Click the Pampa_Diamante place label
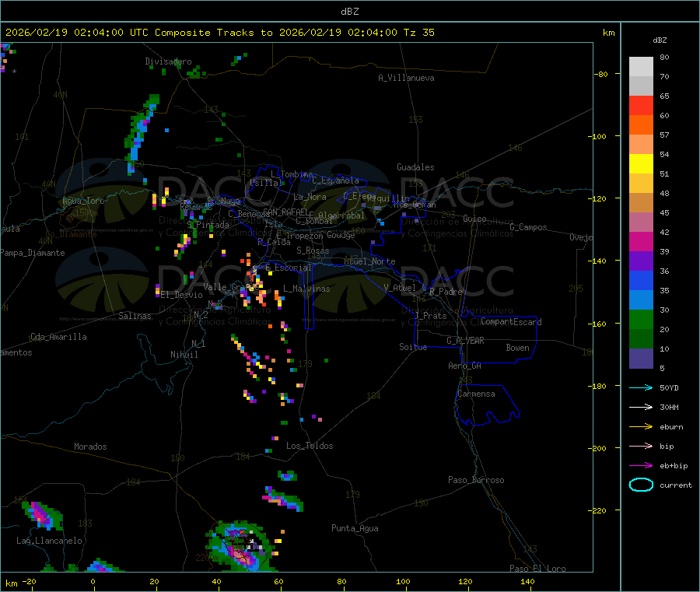This screenshot has width=700, height=592. [32, 253]
